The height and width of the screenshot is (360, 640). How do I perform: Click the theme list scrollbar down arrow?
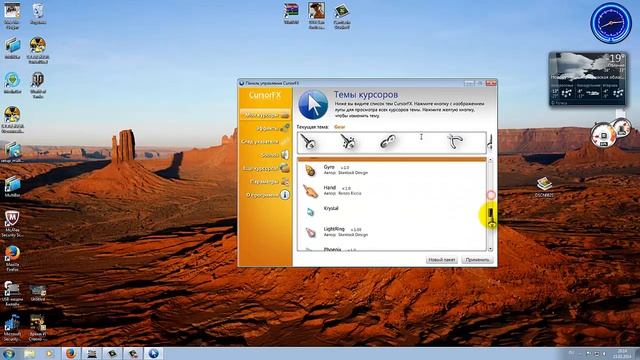click(x=490, y=249)
